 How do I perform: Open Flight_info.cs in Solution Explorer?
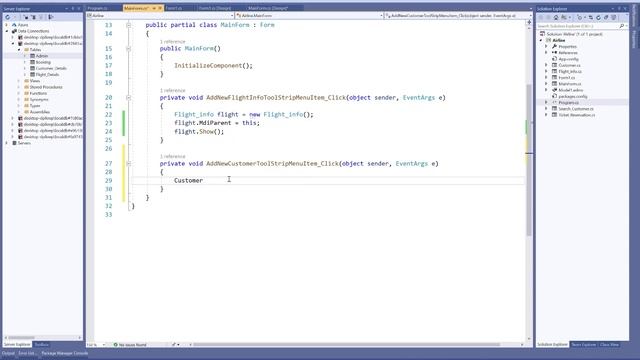click(570, 71)
